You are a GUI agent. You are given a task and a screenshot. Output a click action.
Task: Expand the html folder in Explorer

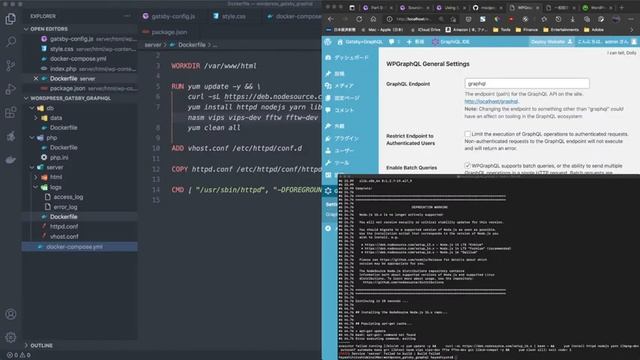click(56, 177)
